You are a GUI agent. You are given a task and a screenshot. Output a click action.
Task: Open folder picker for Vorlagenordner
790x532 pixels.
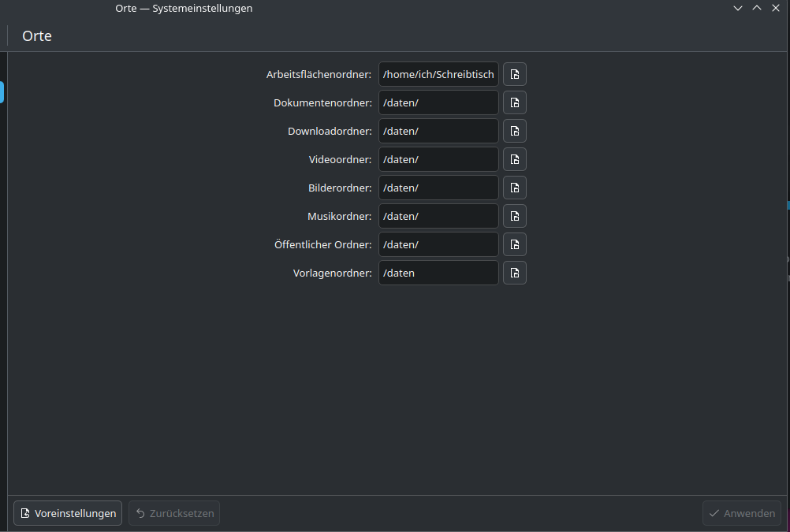point(514,273)
